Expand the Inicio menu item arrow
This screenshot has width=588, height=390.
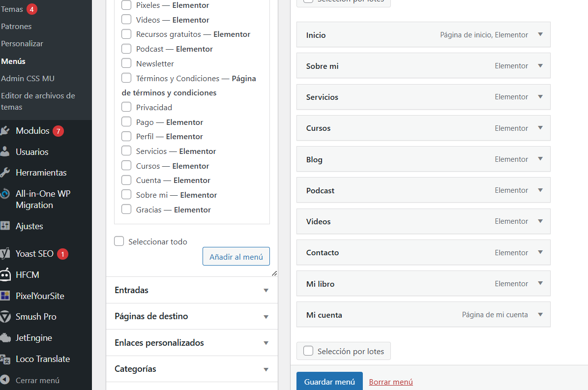point(540,34)
